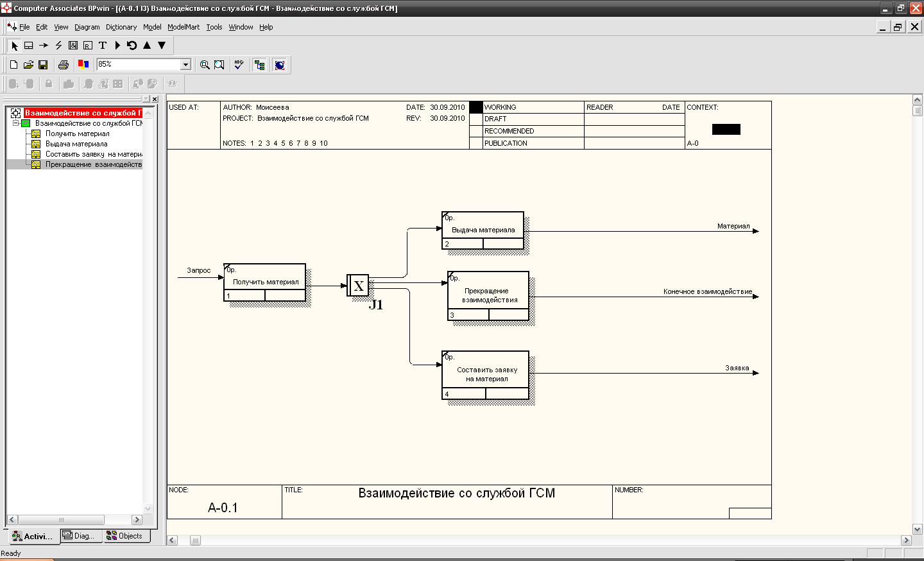Screen dimensions: 924x561
Task: Click the J1 junction box on diagram
Action: pyautogui.click(x=358, y=286)
